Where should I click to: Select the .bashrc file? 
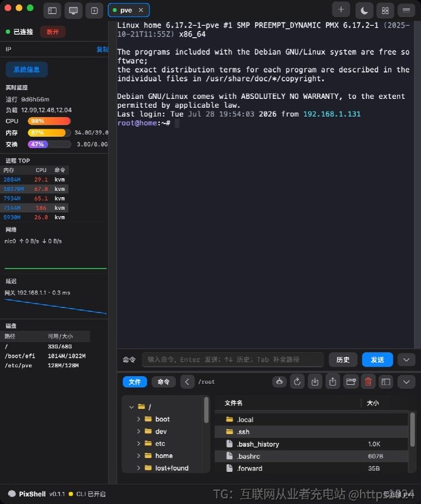311,456
